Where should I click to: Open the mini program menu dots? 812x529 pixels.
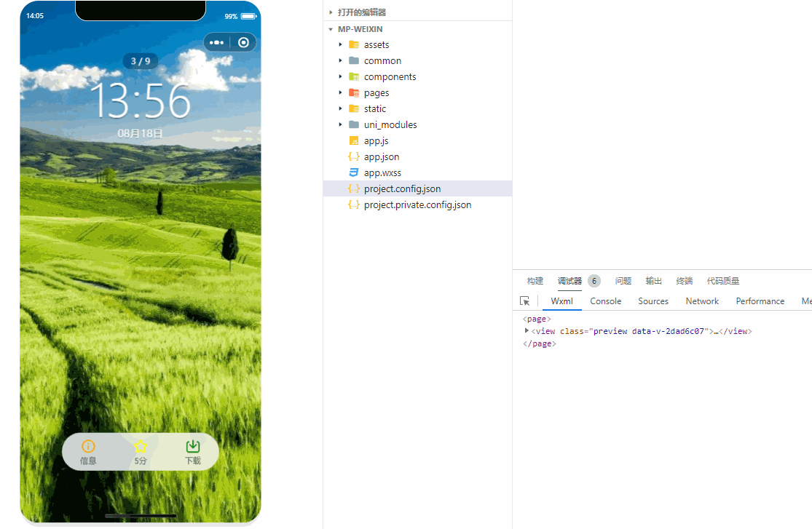[217, 42]
